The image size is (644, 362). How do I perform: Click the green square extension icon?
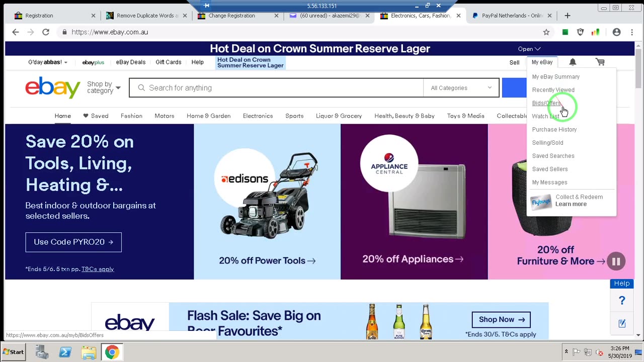(565, 32)
